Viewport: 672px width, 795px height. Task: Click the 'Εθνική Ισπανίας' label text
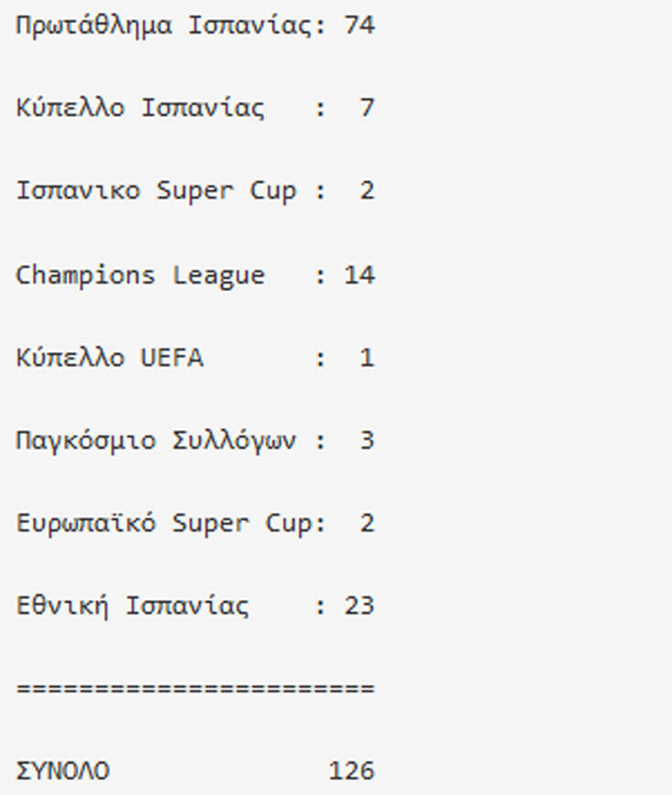[x=132, y=607]
